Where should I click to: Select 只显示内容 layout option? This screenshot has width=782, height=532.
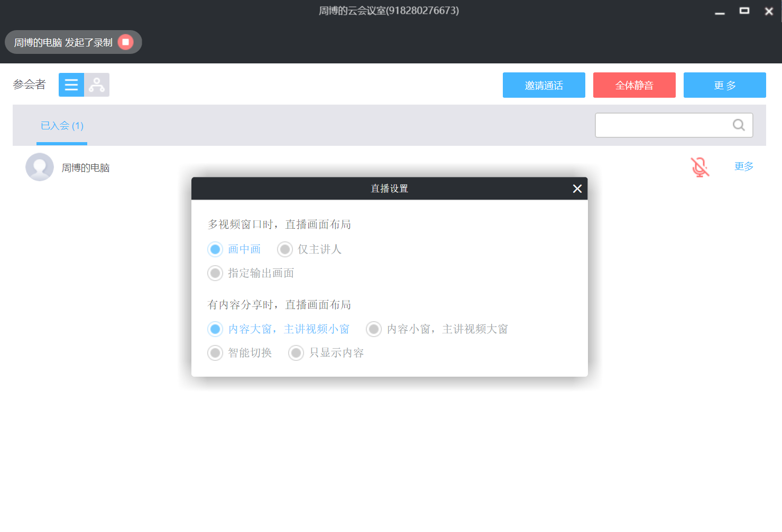296,352
